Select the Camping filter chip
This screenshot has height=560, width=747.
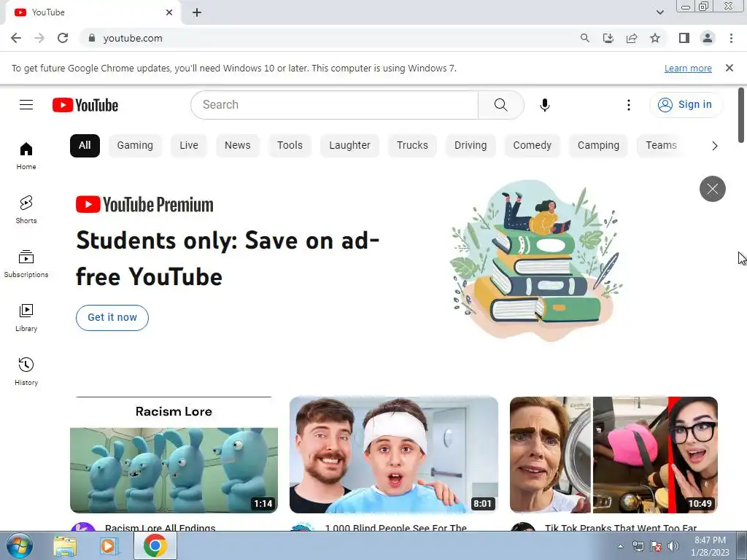[598, 146]
